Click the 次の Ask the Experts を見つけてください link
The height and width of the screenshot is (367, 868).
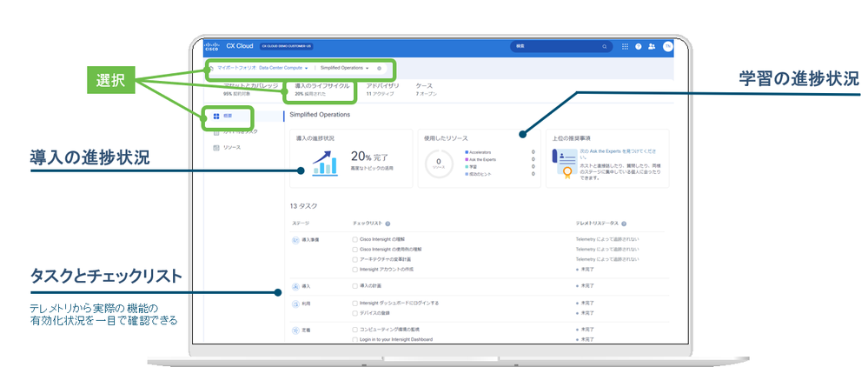pos(620,153)
